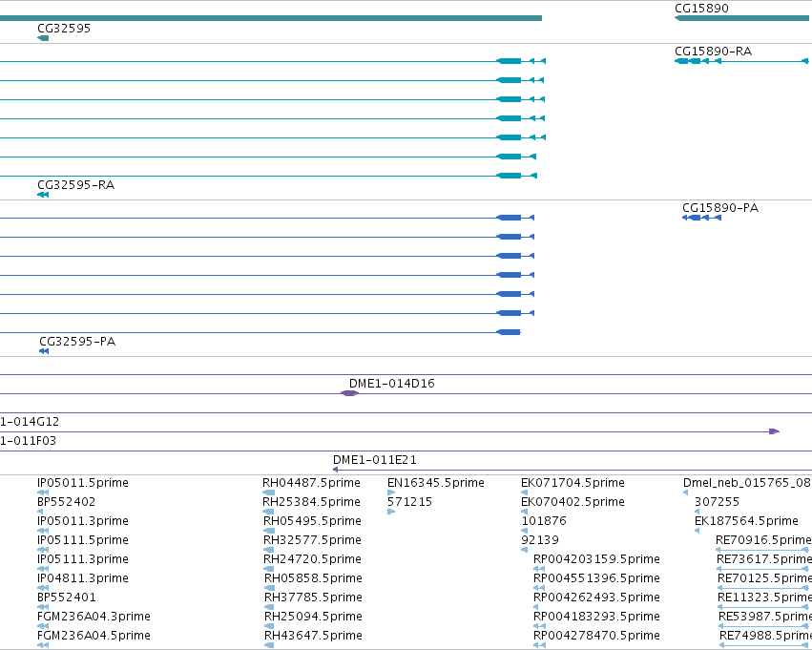The width and height of the screenshot is (812, 650).
Task: Open EST RP004183293.5prime
Action: point(596,617)
